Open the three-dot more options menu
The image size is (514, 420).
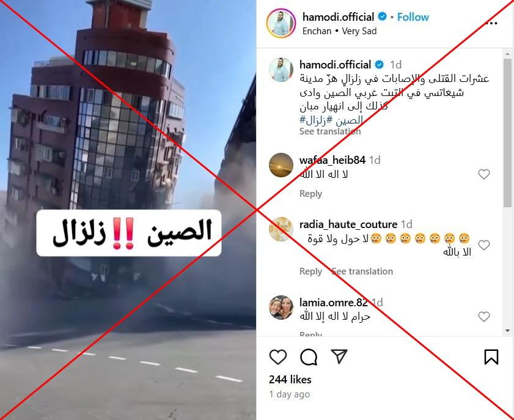click(x=491, y=23)
